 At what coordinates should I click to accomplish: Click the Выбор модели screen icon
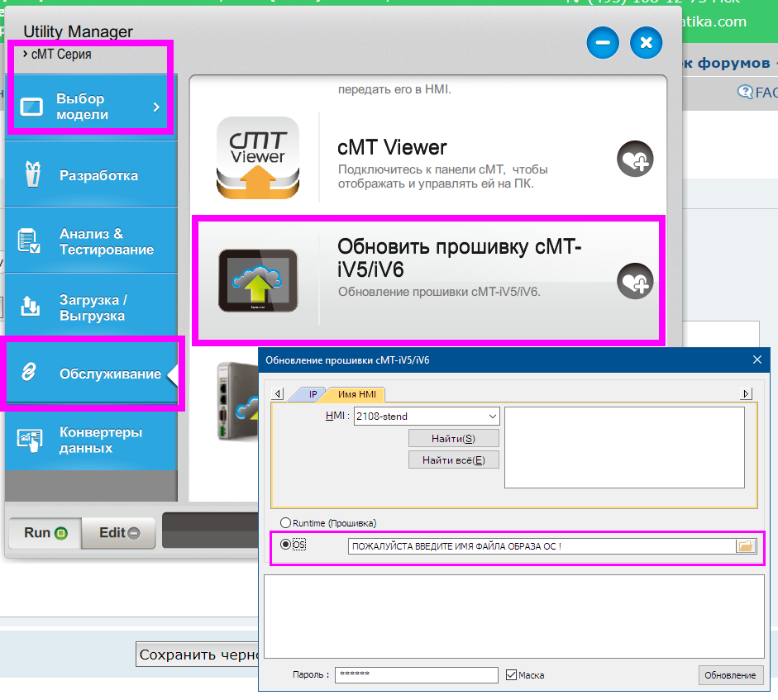coord(31,107)
